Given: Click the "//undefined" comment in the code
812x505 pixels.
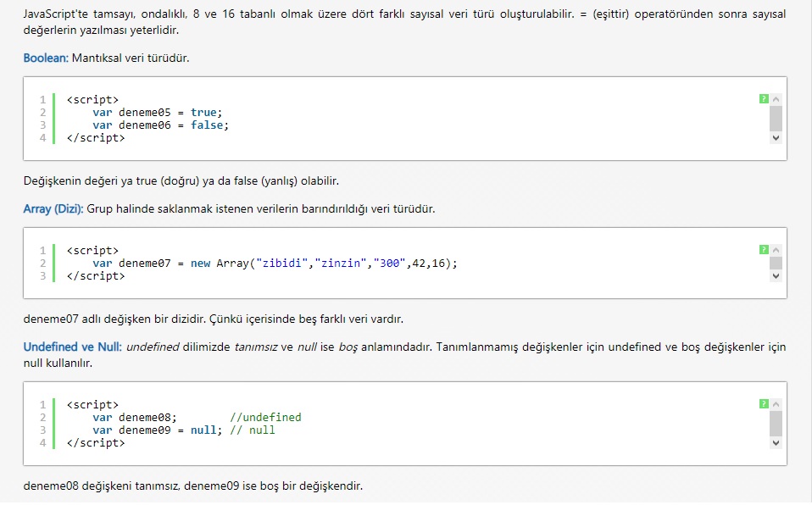Looking at the screenshot, I should pos(265,418).
